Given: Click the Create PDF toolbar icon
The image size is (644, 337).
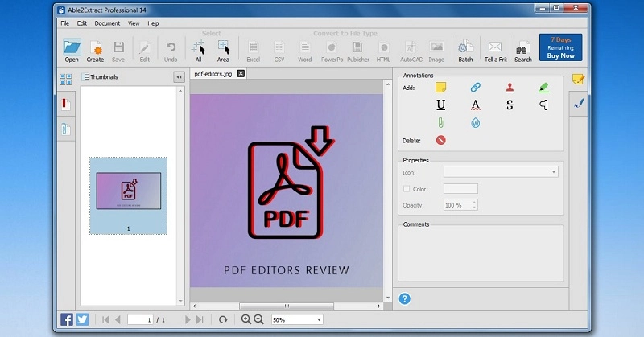Looking at the screenshot, I should click(95, 47).
